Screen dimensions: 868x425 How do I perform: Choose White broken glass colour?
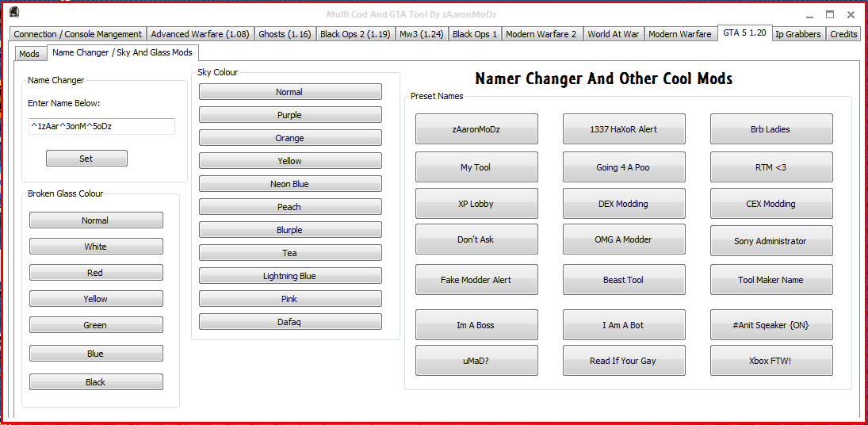pos(96,247)
